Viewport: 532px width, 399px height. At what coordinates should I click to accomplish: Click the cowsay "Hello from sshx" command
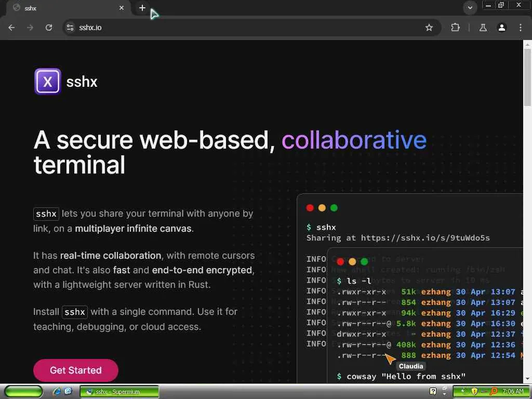tap(406, 376)
